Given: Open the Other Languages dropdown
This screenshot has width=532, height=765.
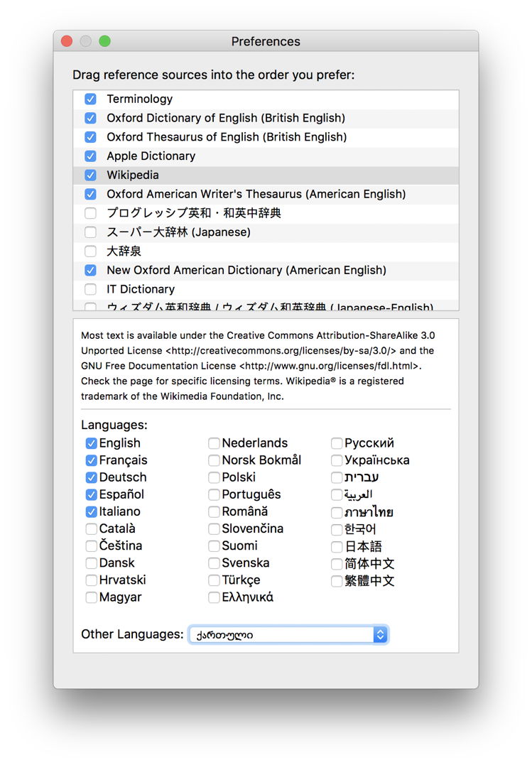Looking at the screenshot, I should (288, 634).
